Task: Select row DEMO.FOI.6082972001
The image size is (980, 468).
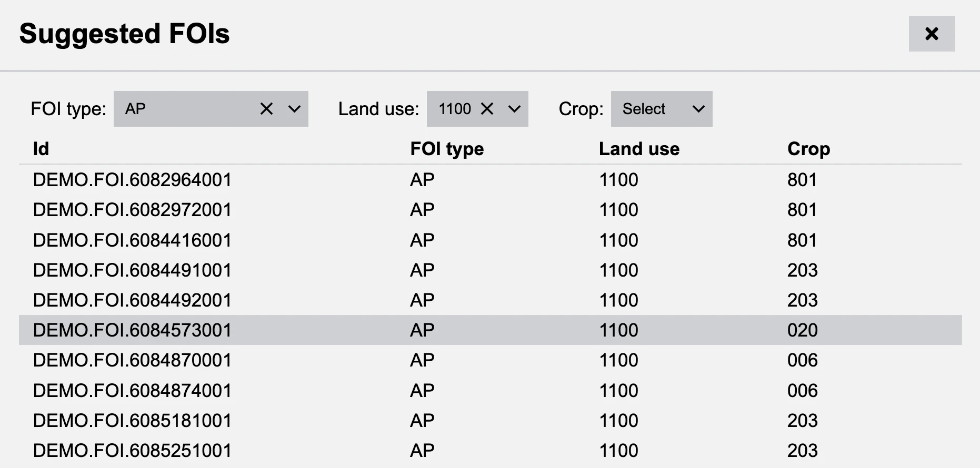Action: pyautogui.click(x=132, y=210)
